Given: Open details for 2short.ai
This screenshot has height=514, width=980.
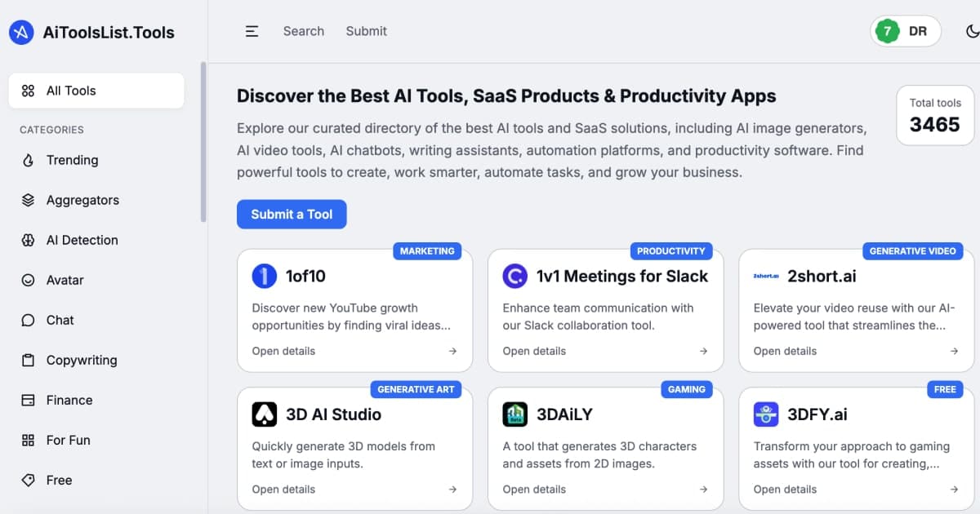Looking at the screenshot, I should (x=785, y=351).
